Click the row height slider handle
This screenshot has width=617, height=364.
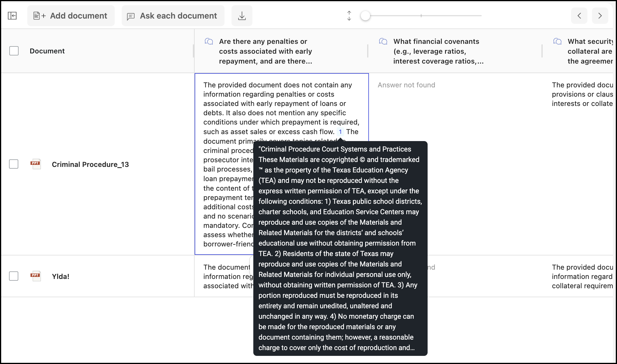tap(365, 16)
